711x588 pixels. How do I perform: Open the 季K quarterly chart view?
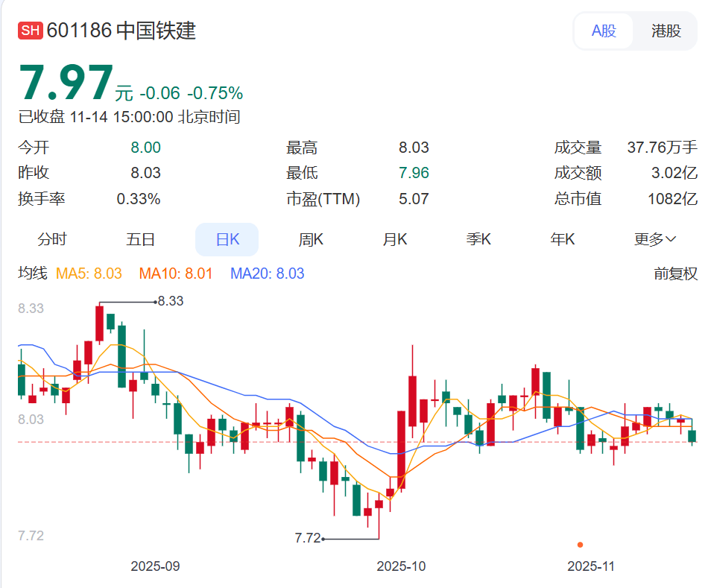pyautogui.click(x=478, y=239)
